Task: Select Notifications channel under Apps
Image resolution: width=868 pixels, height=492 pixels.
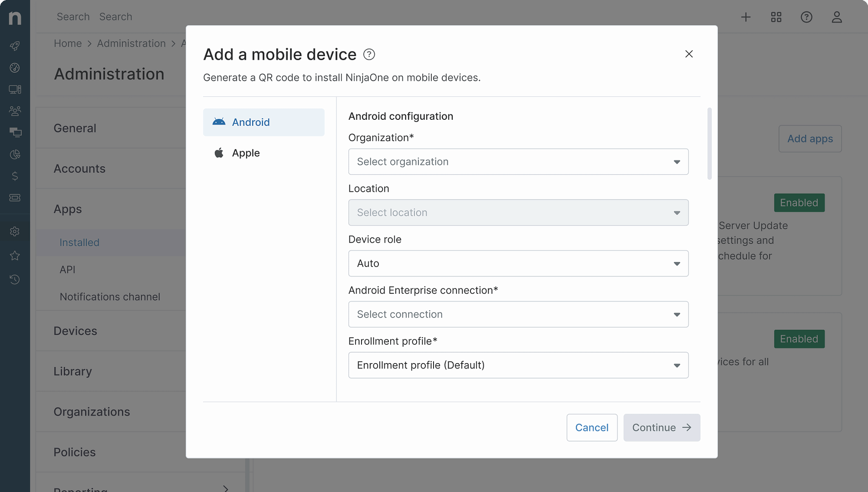Action: (x=111, y=297)
